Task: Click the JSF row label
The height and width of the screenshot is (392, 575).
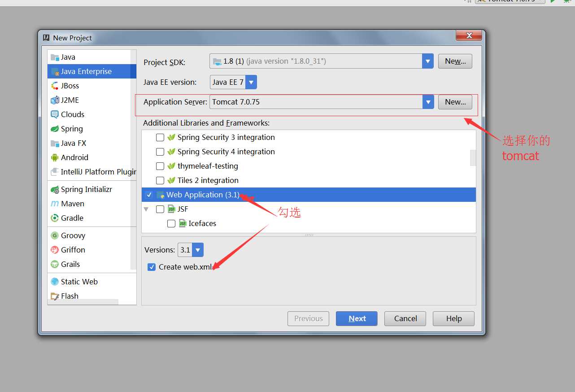Action: click(183, 209)
